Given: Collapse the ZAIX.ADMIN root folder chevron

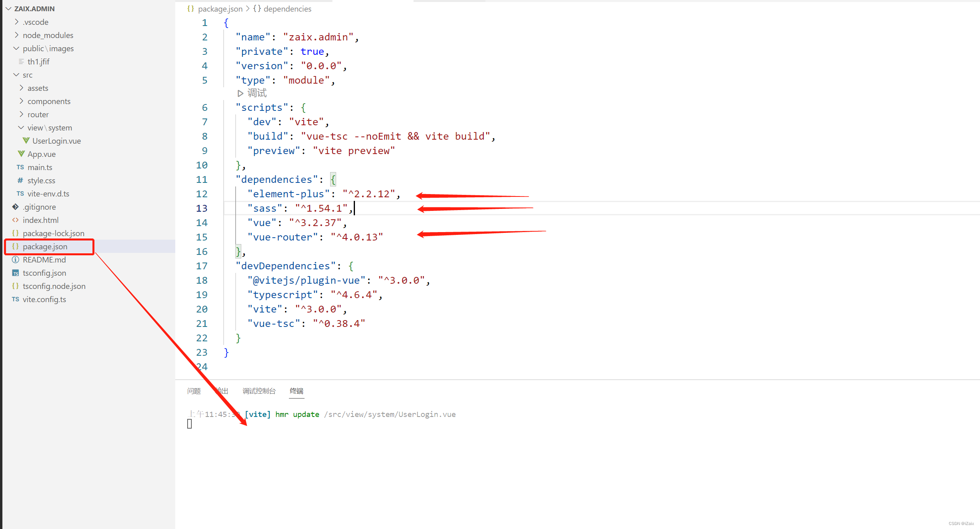Looking at the screenshot, I should 8,8.
